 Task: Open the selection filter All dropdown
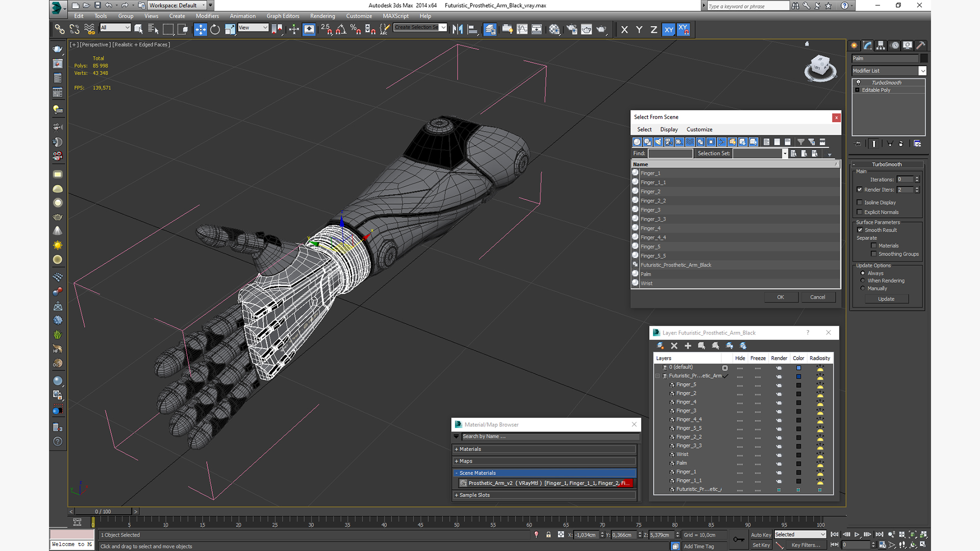115,28
